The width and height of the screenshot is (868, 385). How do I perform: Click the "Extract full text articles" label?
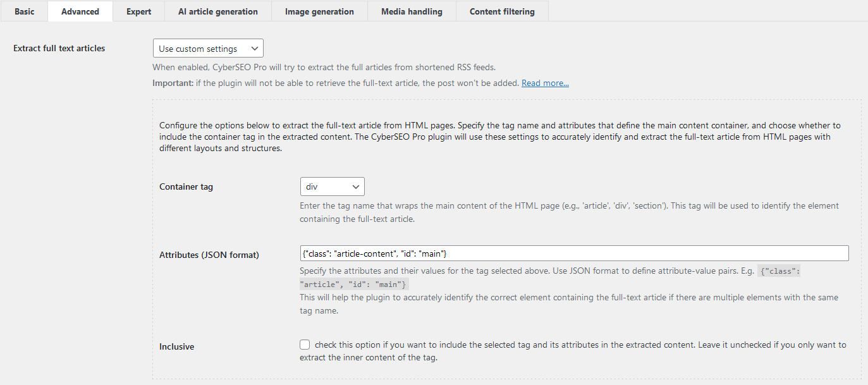[x=59, y=47]
